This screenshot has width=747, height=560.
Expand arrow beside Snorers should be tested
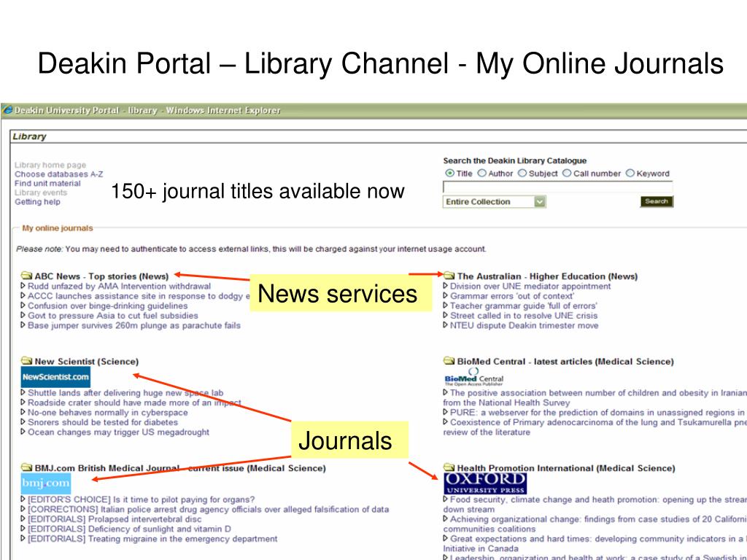pos(23,422)
